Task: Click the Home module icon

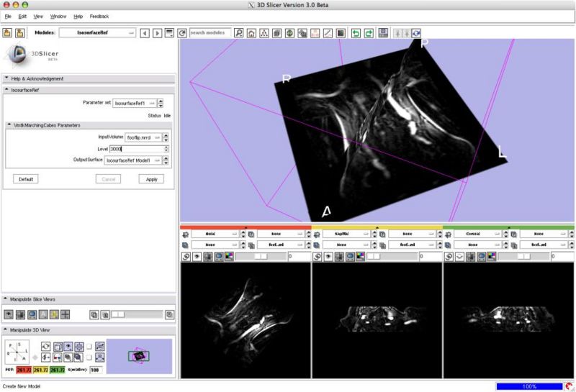Action: (251, 33)
